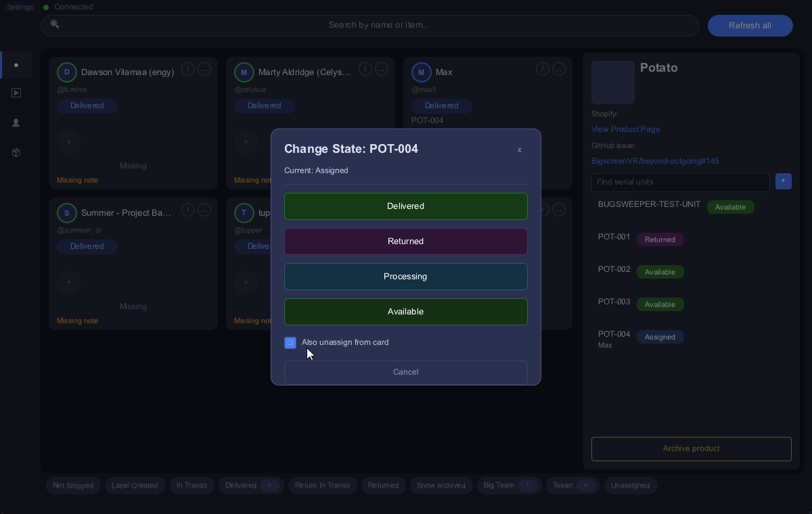
Task: Toggle the Show archived filter
Action: pyautogui.click(x=441, y=486)
